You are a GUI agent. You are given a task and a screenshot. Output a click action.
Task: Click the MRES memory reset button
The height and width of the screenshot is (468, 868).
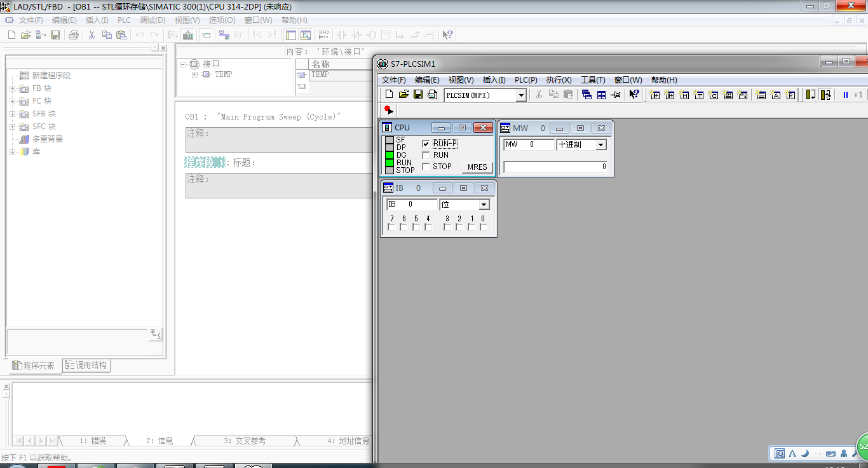coord(477,167)
